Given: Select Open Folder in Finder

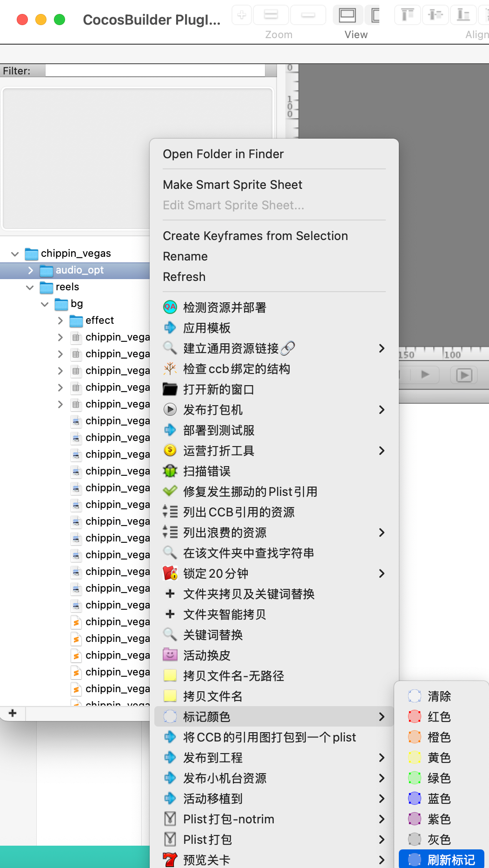Looking at the screenshot, I should tap(223, 154).
